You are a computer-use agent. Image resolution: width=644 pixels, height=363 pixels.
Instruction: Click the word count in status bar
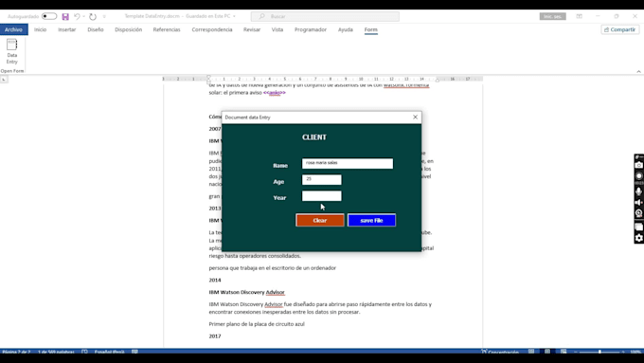[56, 352]
